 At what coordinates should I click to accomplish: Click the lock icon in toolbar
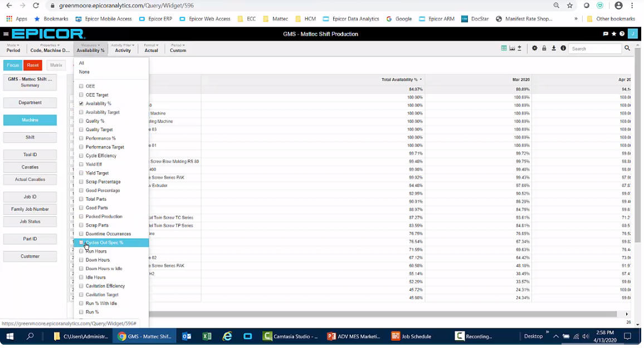tap(544, 48)
